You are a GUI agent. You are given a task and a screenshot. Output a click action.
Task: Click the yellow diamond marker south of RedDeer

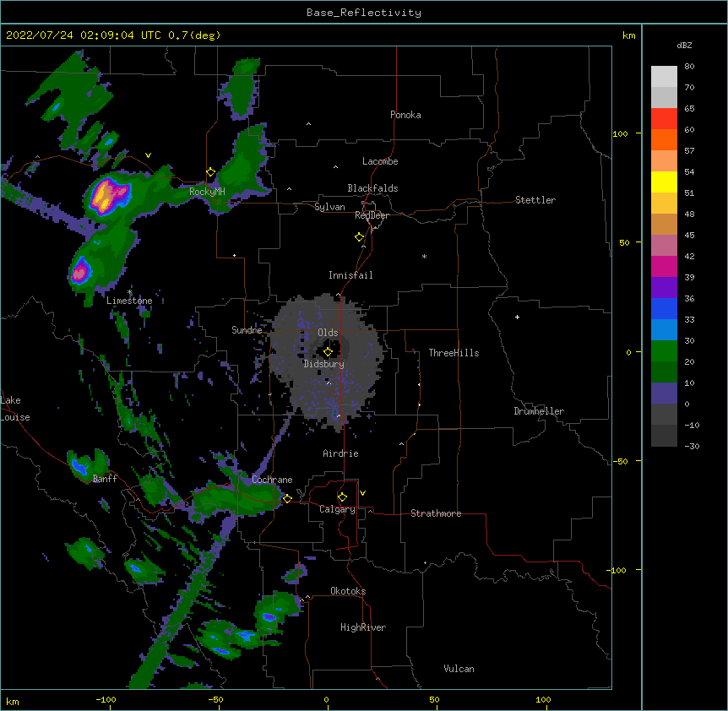[360, 237]
